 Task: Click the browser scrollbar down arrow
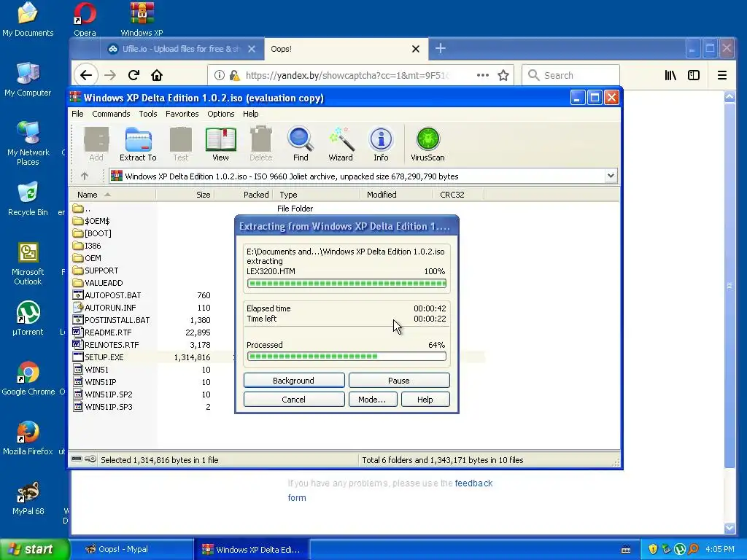pyautogui.click(x=729, y=528)
